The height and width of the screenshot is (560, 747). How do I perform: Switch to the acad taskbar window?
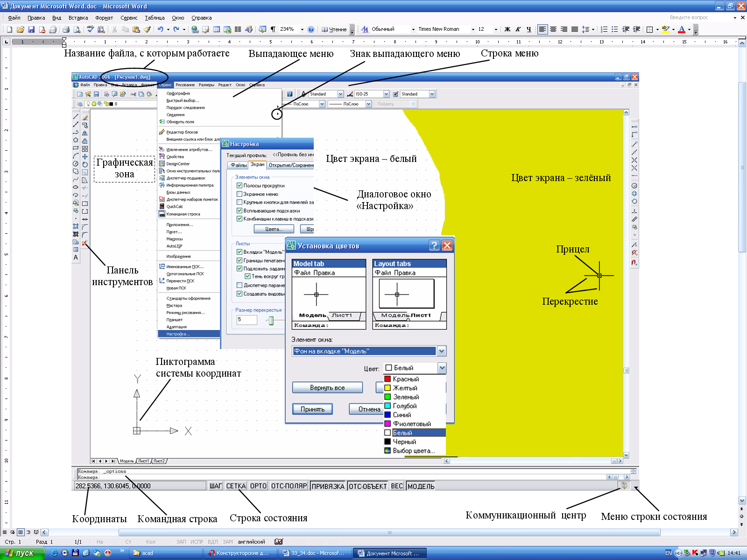[166, 553]
